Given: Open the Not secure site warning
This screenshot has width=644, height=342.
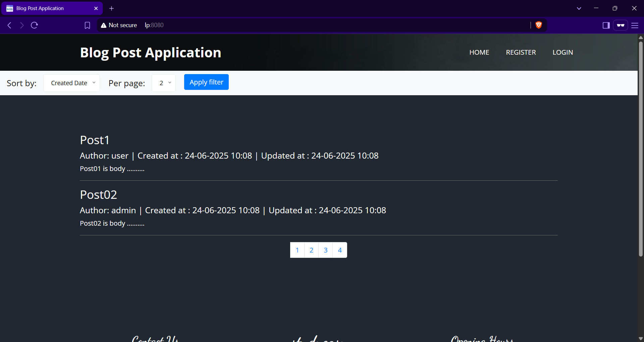Looking at the screenshot, I should [119, 25].
